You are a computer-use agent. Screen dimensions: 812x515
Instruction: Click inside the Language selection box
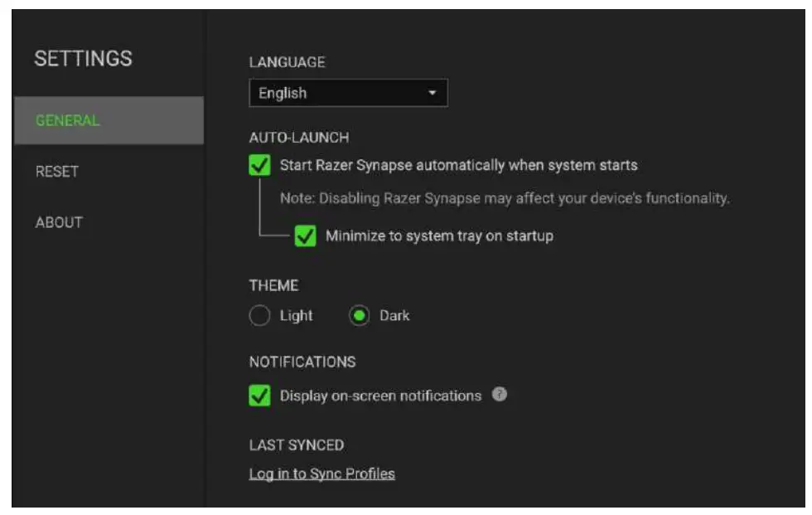pyautogui.click(x=348, y=93)
